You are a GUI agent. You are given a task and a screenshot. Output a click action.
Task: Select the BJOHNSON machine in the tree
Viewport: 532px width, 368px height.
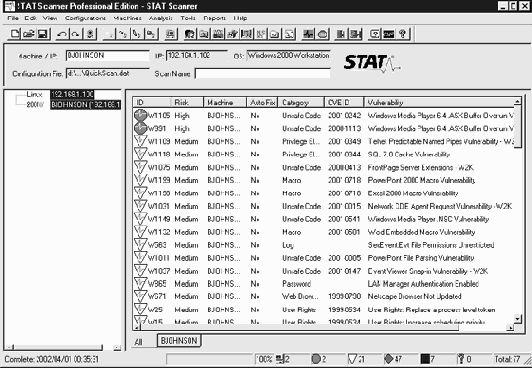click(86, 105)
